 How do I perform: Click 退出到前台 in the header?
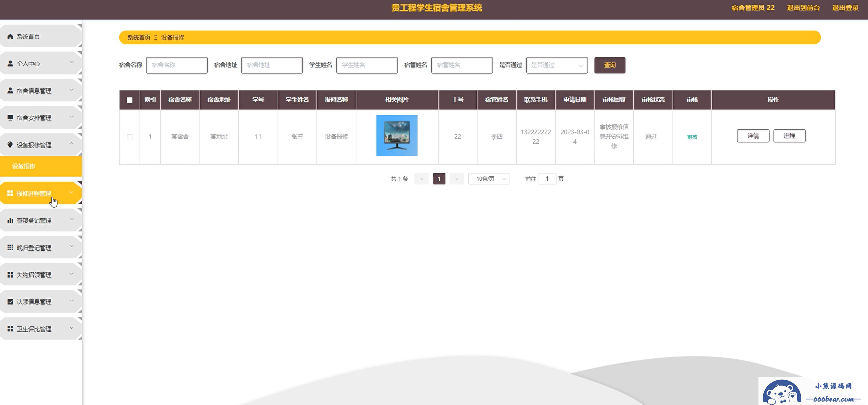coord(803,8)
